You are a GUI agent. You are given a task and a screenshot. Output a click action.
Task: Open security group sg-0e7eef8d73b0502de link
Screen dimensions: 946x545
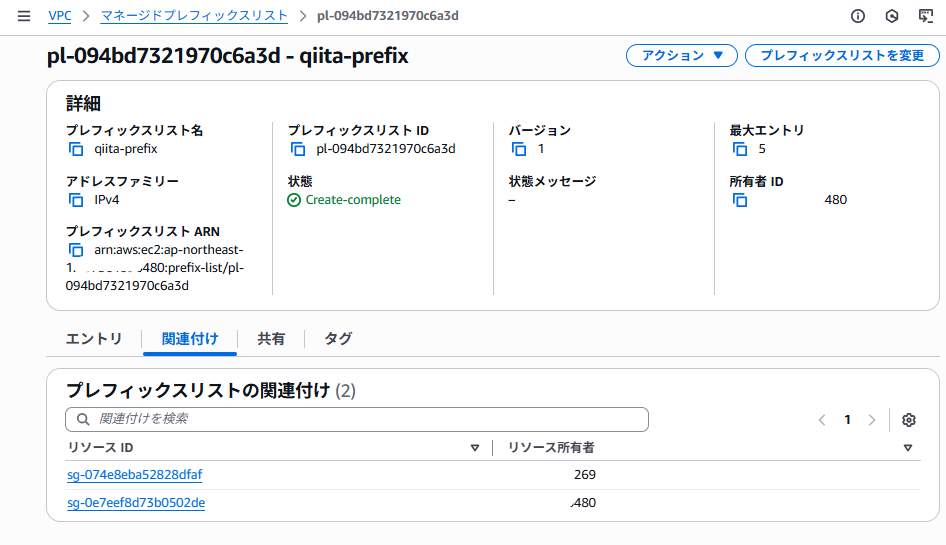pyautogui.click(x=136, y=503)
